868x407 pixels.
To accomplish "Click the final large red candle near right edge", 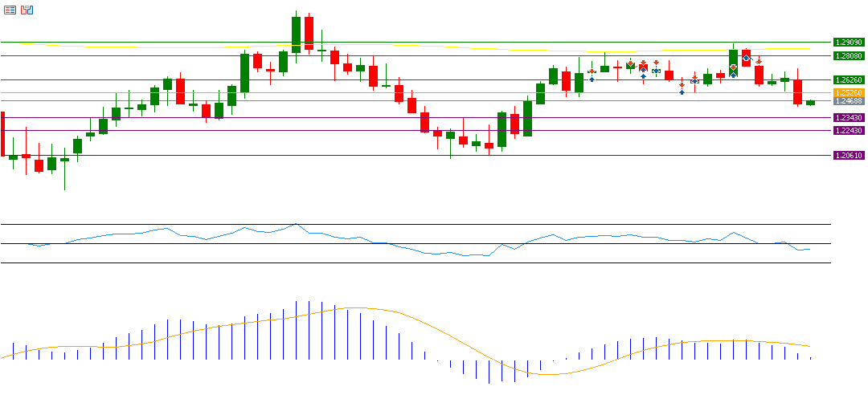I will pyautogui.click(x=797, y=92).
